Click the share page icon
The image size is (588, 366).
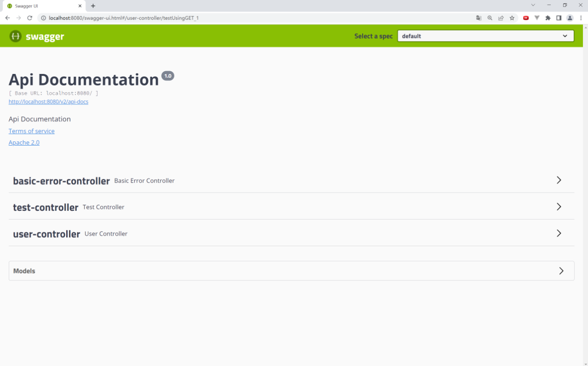pos(501,18)
